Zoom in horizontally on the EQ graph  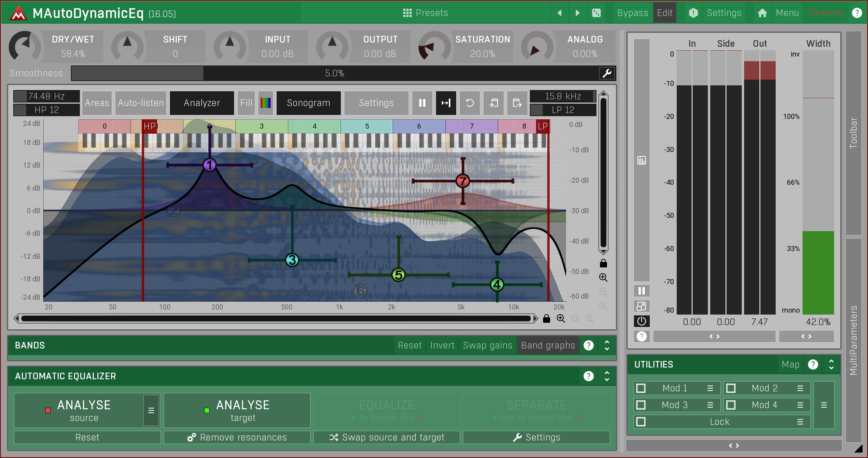561,318
